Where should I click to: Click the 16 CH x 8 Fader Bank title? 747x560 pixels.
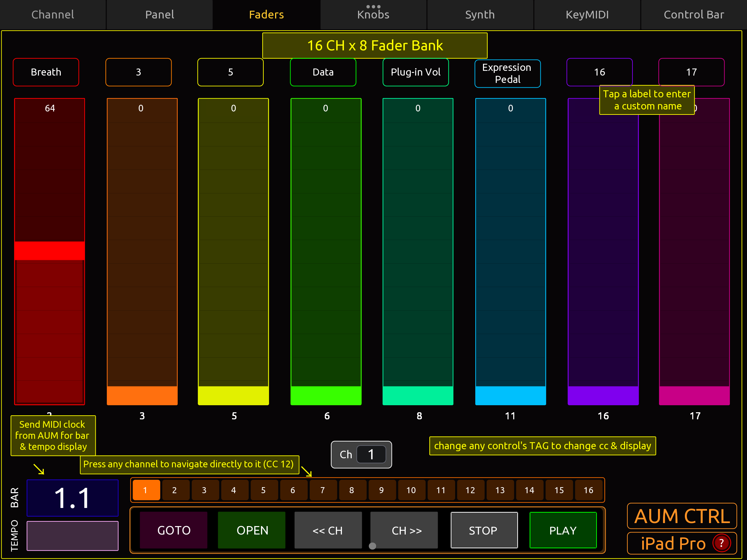pyautogui.click(x=375, y=46)
